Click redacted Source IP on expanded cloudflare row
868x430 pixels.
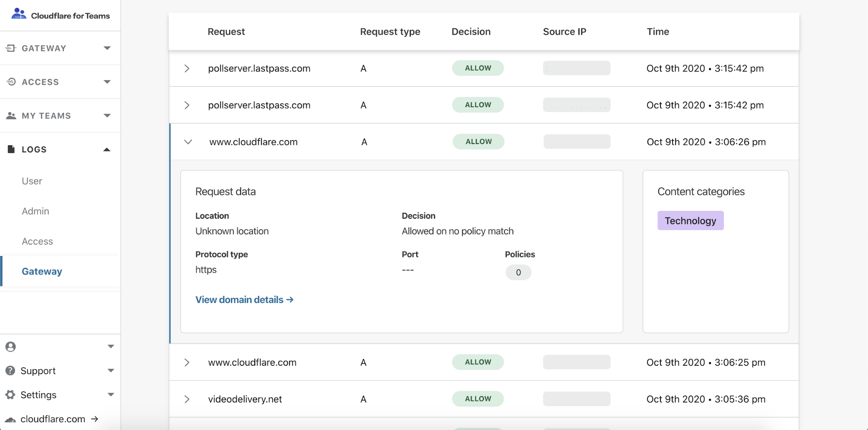tap(577, 141)
